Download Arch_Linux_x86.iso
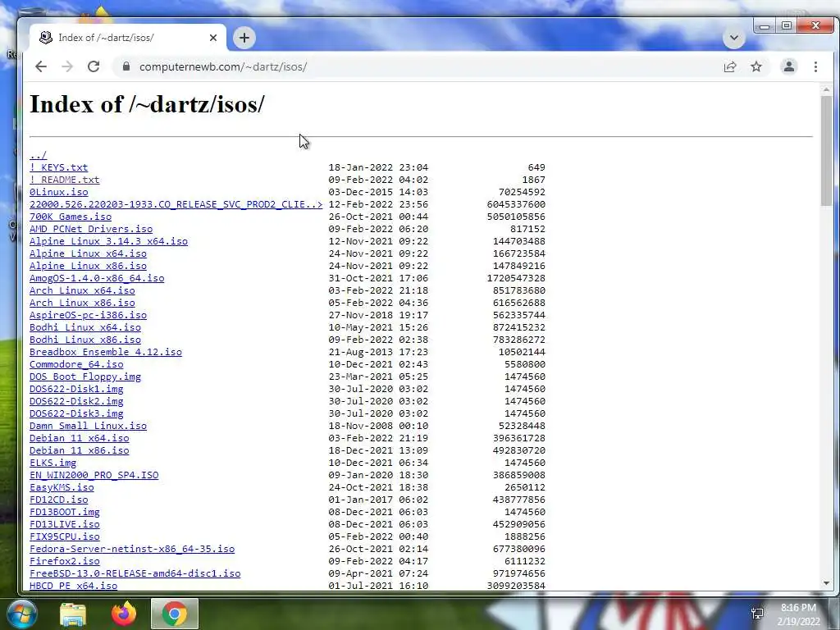Screen dimensions: 840x630 click(x=82, y=304)
